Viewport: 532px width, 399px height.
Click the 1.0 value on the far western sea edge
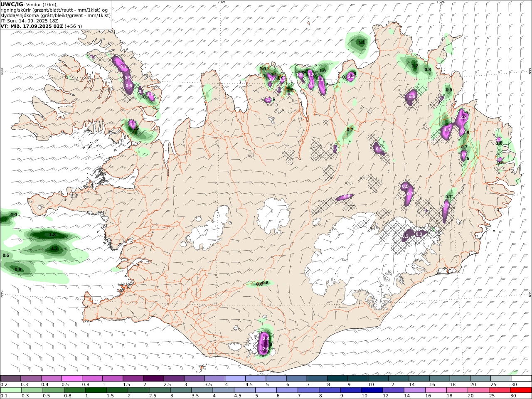pyautogui.click(x=14, y=215)
